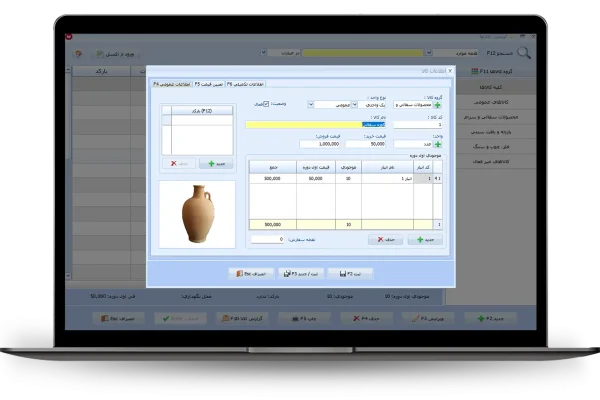This screenshot has height=400, width=600.
Task: Select the fifth item group in the sidebar list
Action: 491,147
